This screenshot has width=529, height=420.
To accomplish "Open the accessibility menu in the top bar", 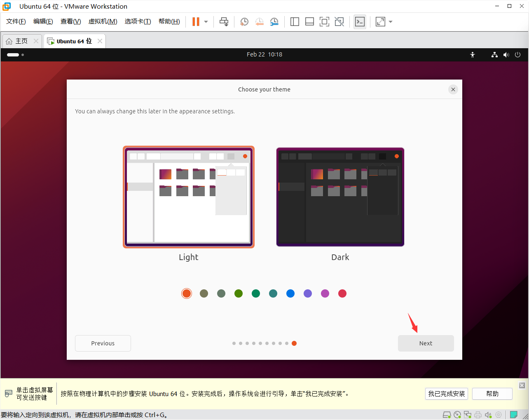I will click(x=473, y=54).
